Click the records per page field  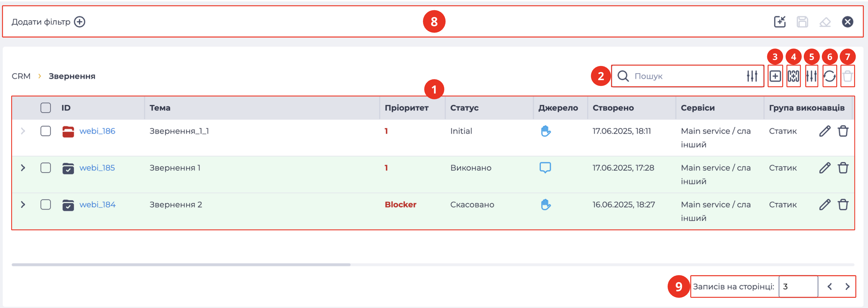(798, 287)
